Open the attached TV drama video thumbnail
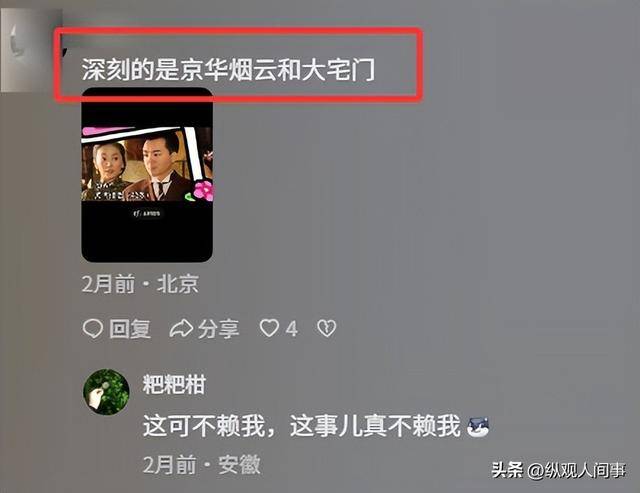The image size is (640, 493). pyautogui.click(x=147, y=175)
